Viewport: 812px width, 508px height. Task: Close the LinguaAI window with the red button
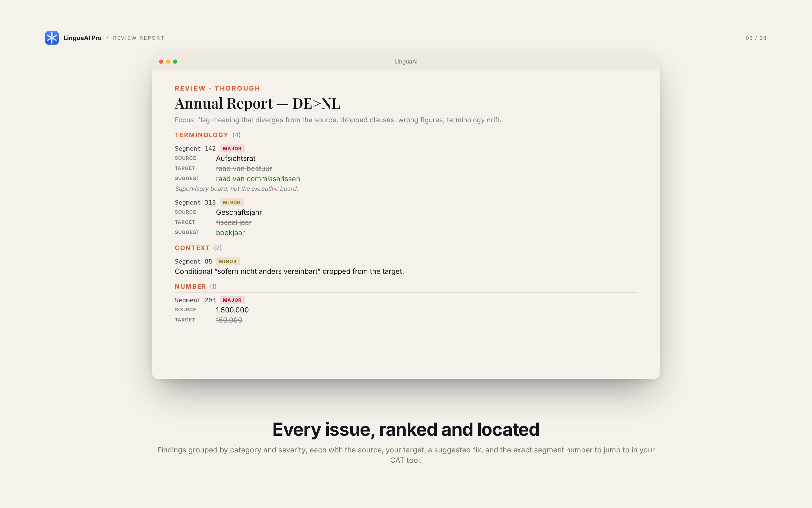[161, 62]
